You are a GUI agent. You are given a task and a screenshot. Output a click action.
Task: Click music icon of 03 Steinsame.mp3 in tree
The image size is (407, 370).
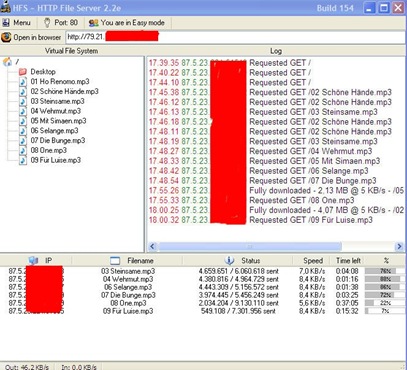(23, 101)
